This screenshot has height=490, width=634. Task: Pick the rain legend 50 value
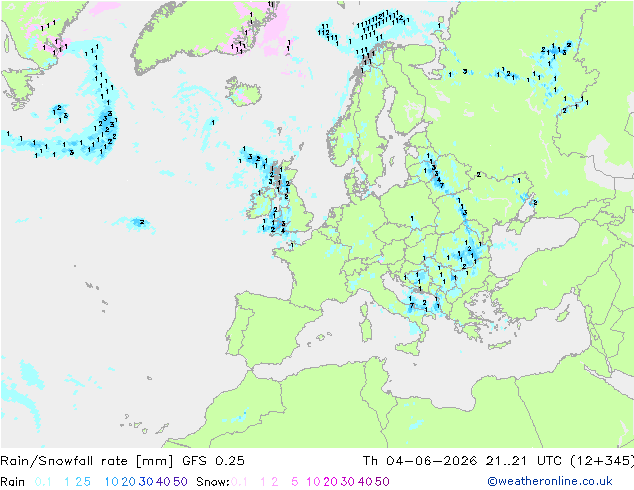pos(181,482)
